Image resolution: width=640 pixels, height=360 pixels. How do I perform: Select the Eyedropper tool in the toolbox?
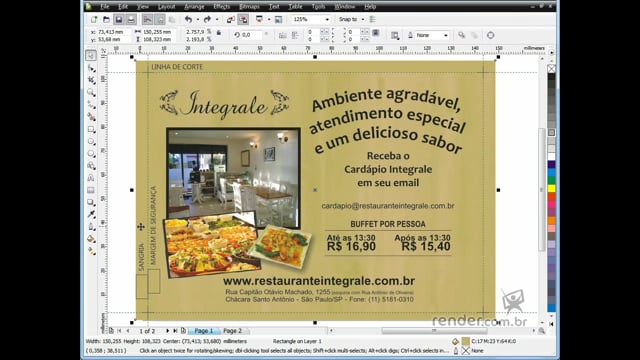[x=91, y=214]
